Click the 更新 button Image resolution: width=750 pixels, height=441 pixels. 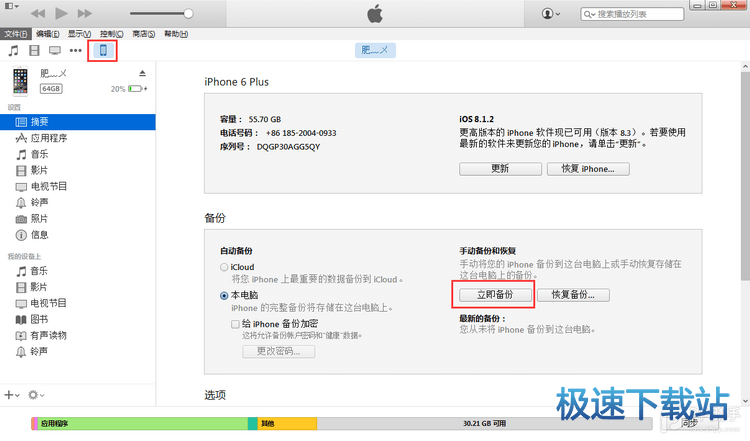point(500,169)
